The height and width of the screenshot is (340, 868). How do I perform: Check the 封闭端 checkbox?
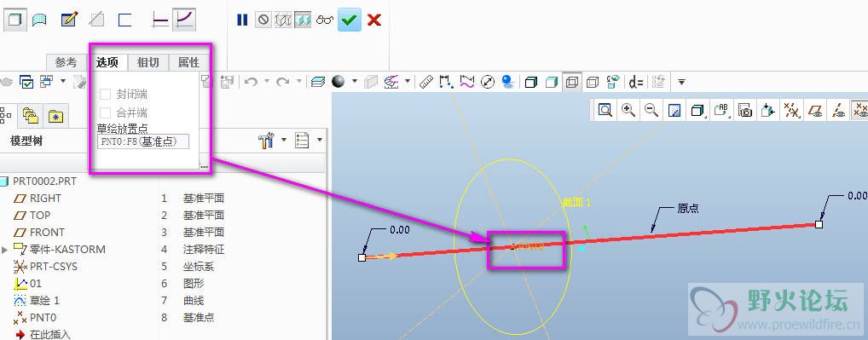click(x=105, y=94)
